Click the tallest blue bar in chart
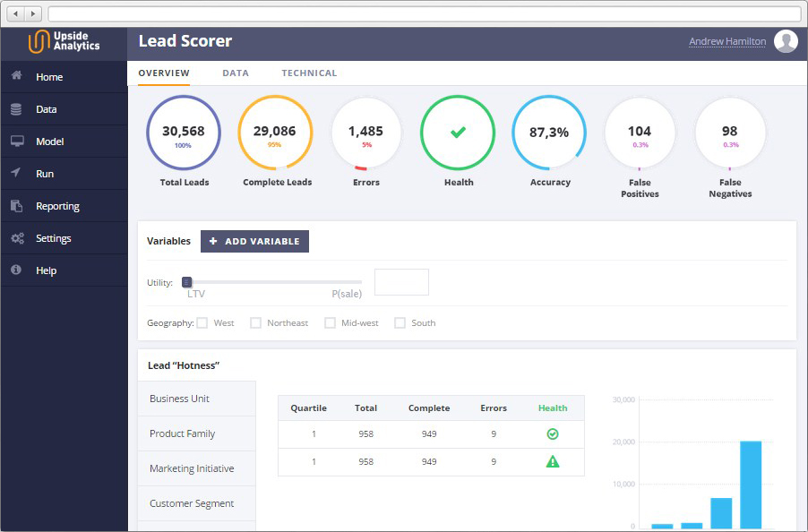808x532 pixels. coord(751,485)
